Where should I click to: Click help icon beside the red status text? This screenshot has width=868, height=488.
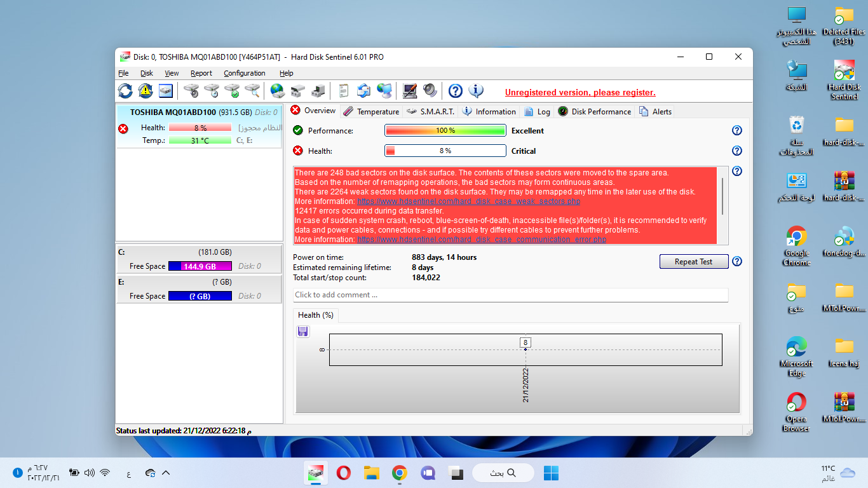tap(737, 171)
